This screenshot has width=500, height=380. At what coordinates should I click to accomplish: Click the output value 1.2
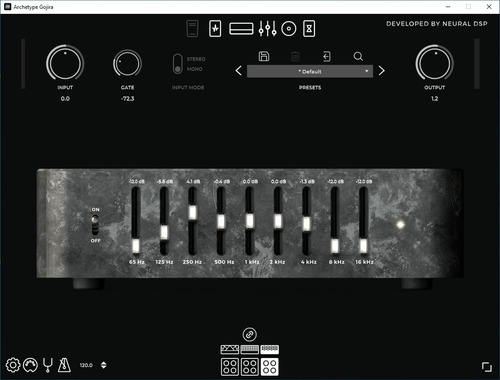435,99
